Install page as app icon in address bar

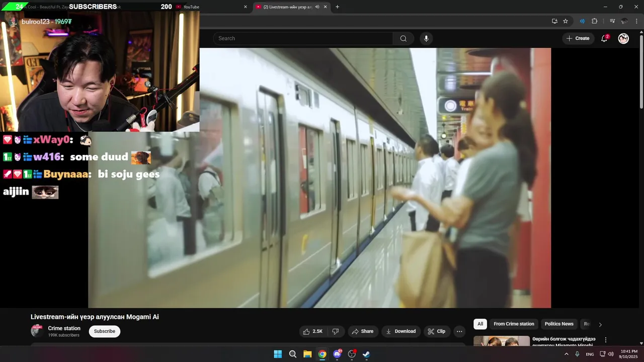click(x=554, y=21)
